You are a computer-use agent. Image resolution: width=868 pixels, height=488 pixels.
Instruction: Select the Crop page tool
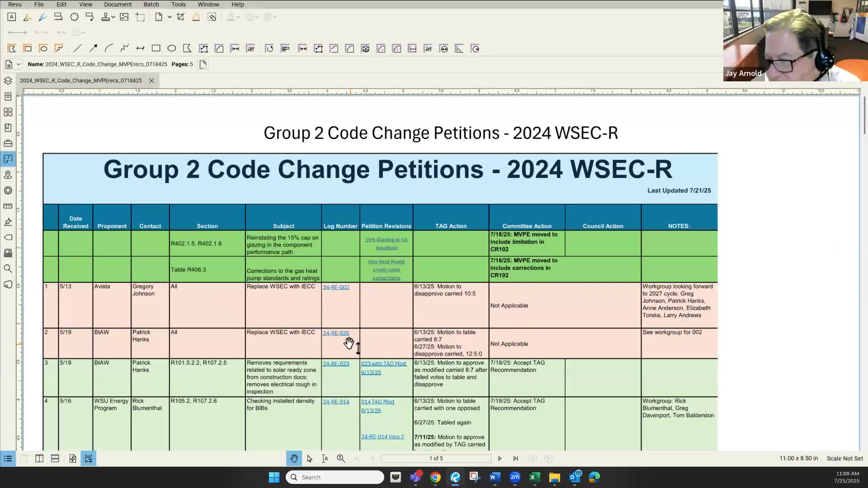(180, 17)
